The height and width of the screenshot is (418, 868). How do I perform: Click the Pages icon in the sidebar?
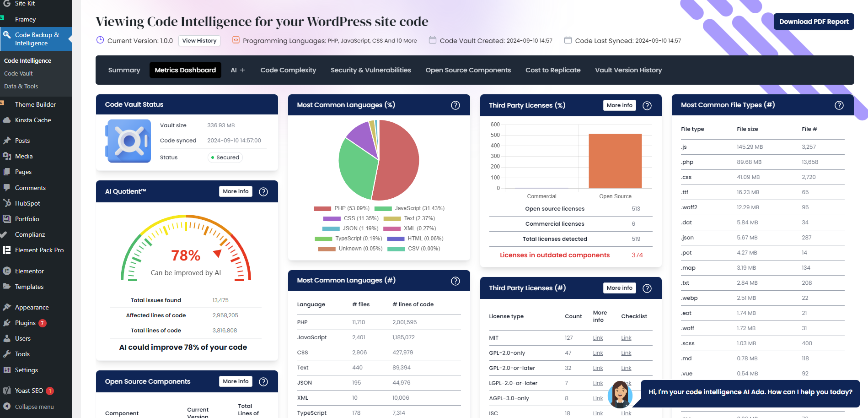(x=6, y=172)
